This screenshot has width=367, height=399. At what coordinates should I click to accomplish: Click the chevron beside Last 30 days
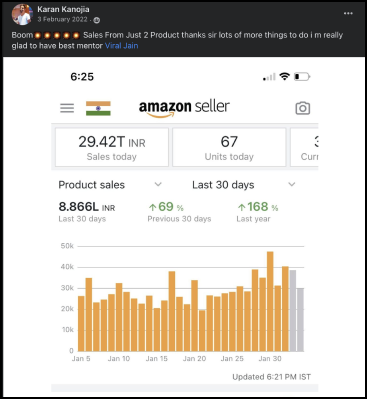(x=292, y=184)
